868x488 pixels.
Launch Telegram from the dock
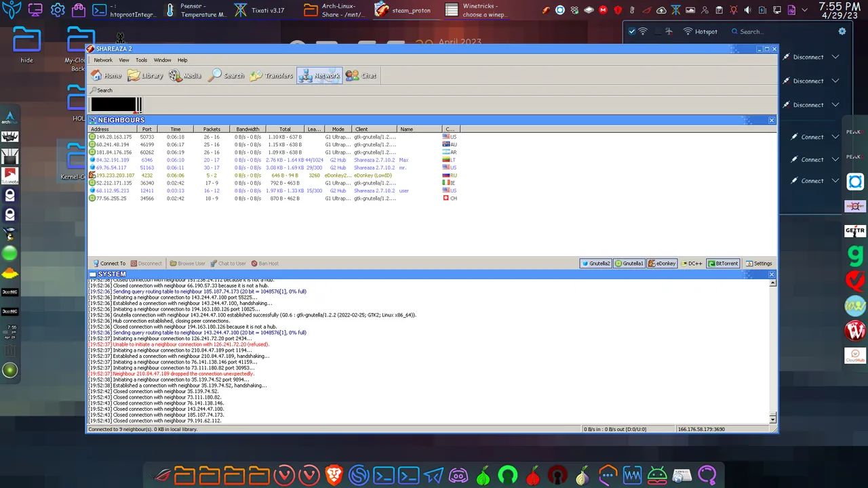pos(434,476)
